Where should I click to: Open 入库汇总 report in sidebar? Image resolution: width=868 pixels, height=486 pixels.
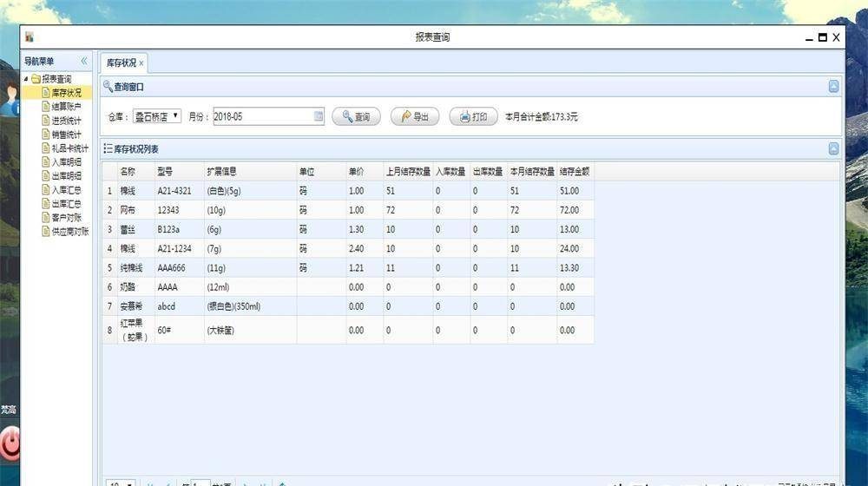click(66, 189)
